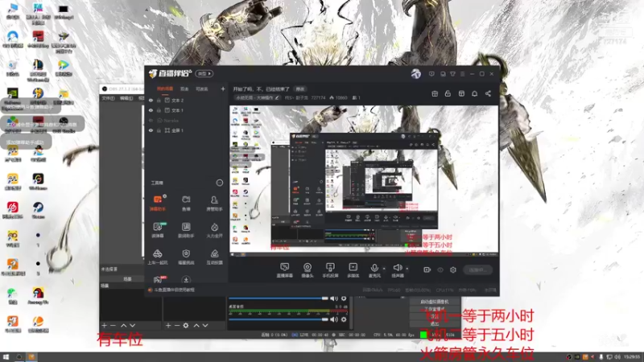The image size is (644, 362).
Task: Start 手机投屏 phone casting
Action: coord(330,270)
